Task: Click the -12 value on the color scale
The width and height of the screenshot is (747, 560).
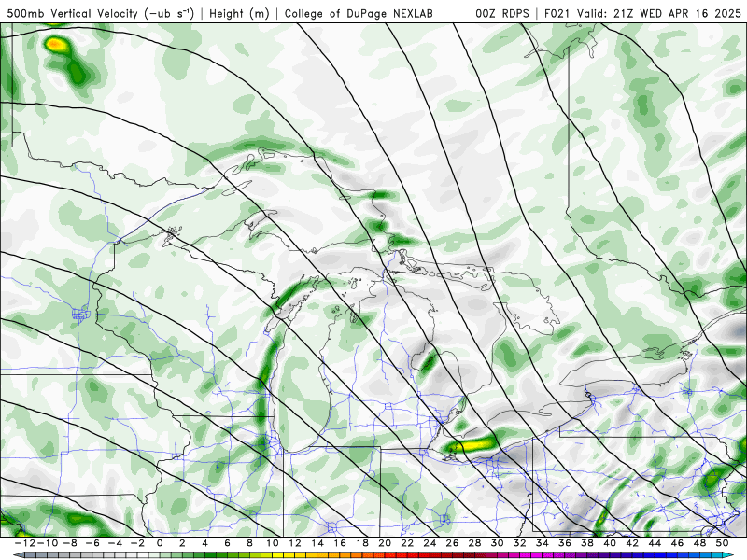Action: point(26,543)
